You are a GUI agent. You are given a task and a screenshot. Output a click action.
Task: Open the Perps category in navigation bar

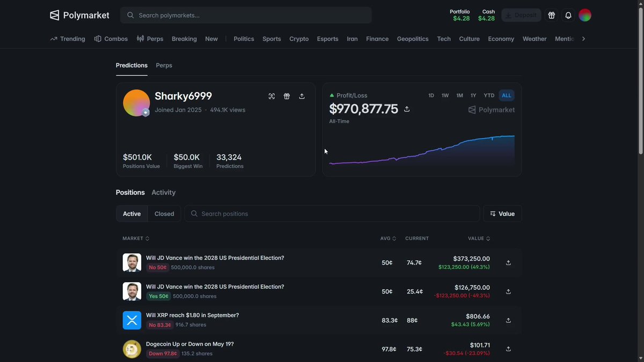click(x=150, y=39)
